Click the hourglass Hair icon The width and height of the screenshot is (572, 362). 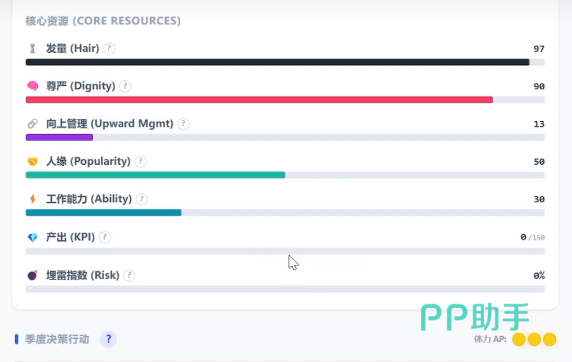[x=32, y=49]
